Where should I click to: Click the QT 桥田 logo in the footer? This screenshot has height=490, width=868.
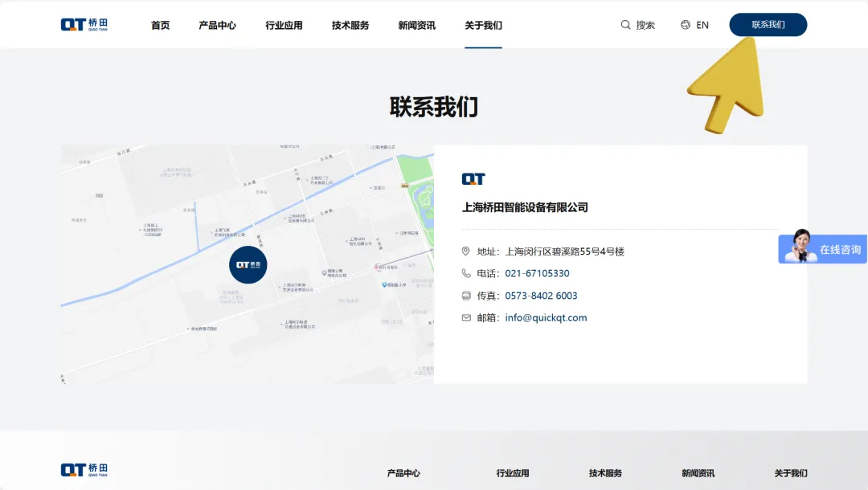click(84, 468)
